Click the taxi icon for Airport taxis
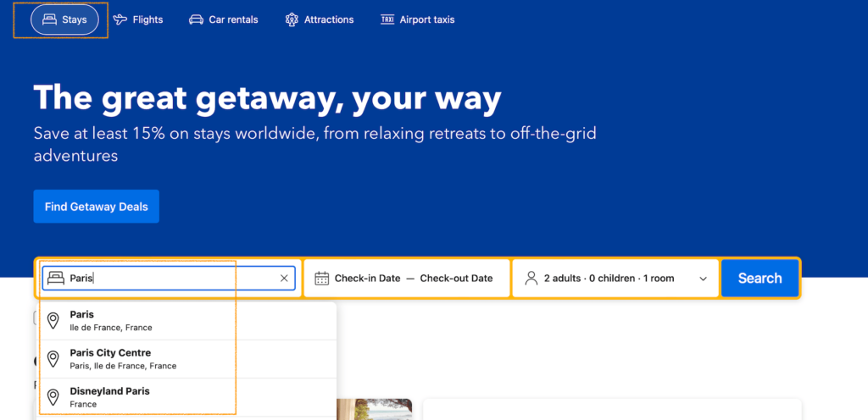 pos(387,19)
